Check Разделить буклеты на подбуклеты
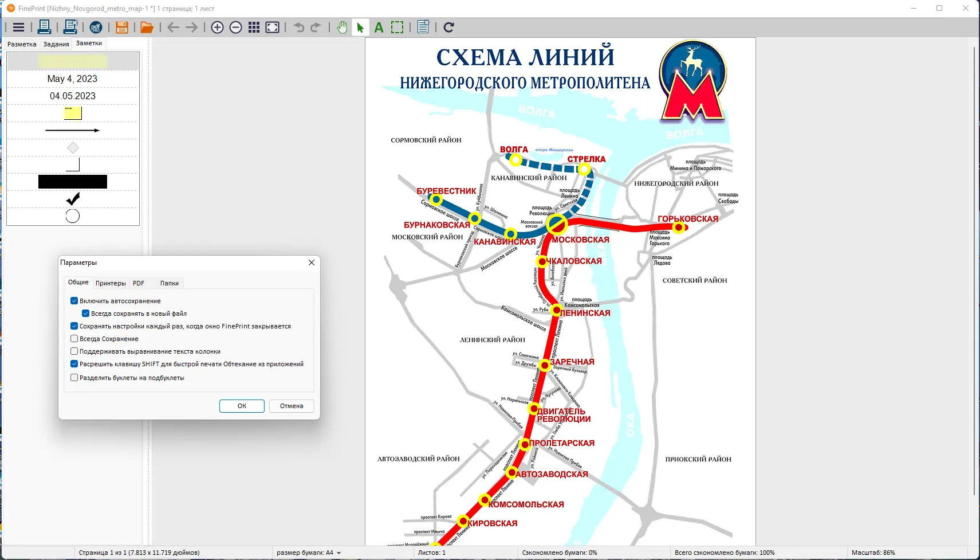 [74, 377]
